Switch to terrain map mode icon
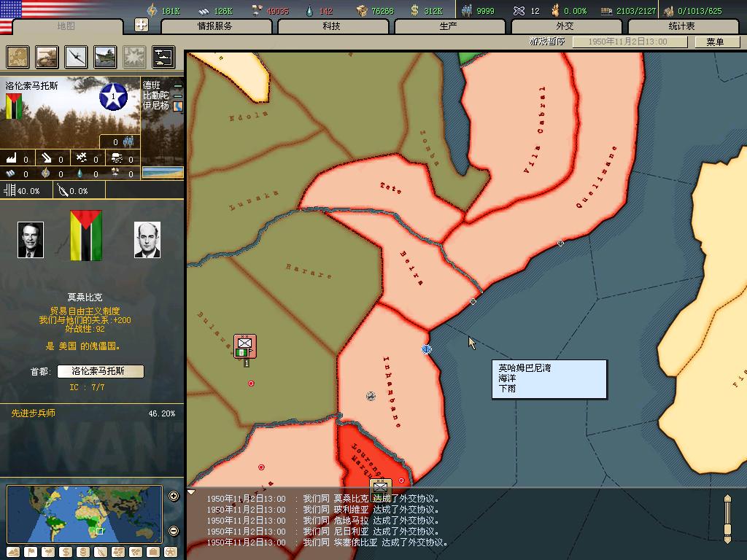 13,553
